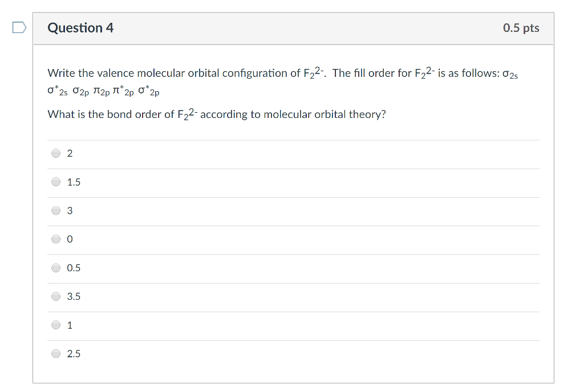Select the radio button for answer 2
The height and width of the screenshot is (392, 584).
coord(56,153)
